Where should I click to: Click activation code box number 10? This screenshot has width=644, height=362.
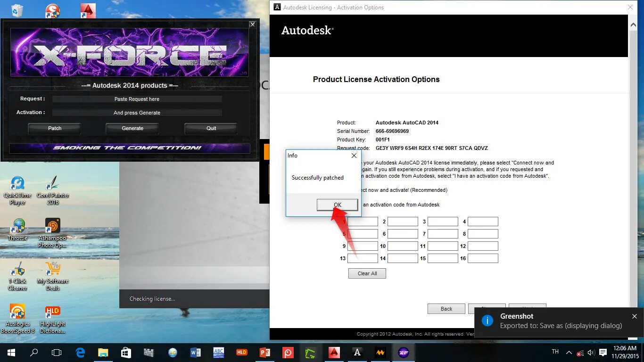click(x=403, y=246)
